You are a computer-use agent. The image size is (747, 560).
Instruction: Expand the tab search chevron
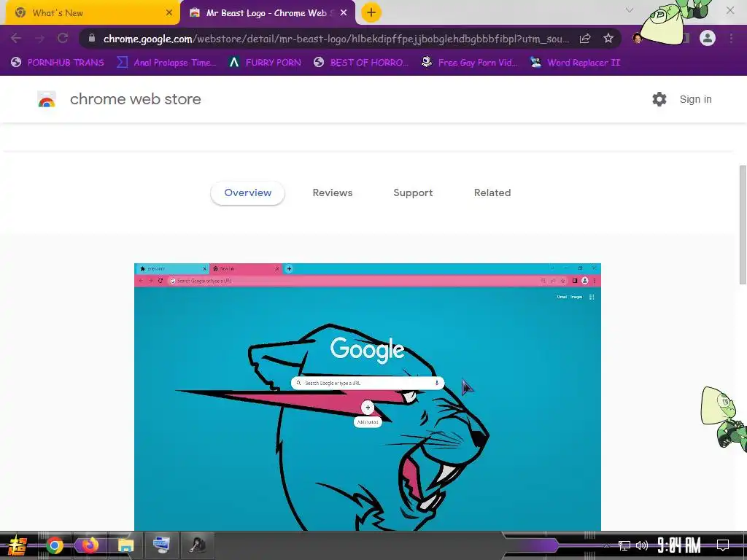(630, 10)
